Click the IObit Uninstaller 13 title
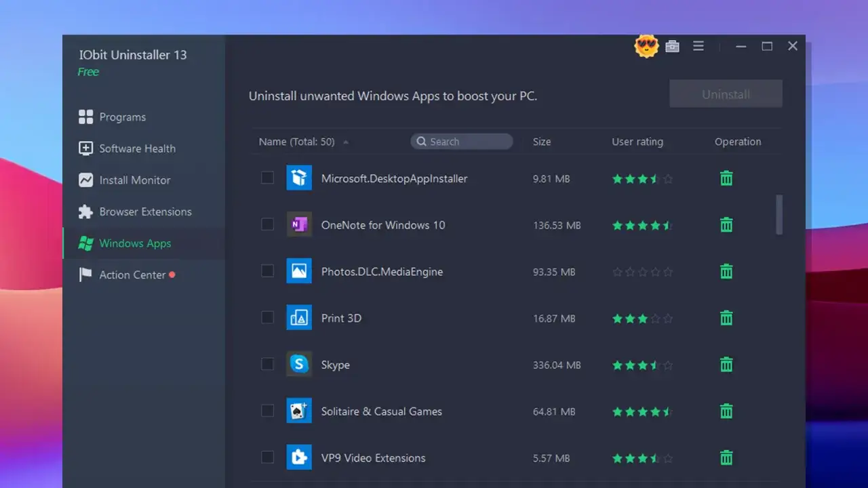 pos(133,55)
